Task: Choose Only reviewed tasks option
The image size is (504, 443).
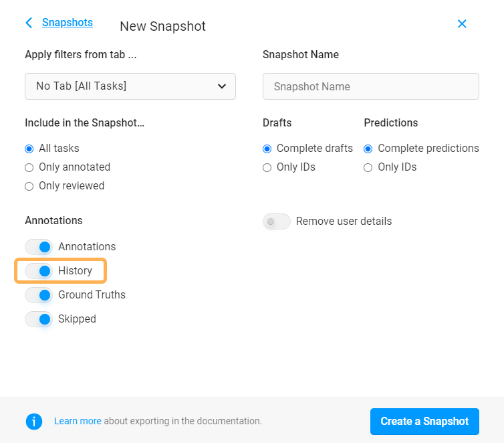Action: coord(29,186)
